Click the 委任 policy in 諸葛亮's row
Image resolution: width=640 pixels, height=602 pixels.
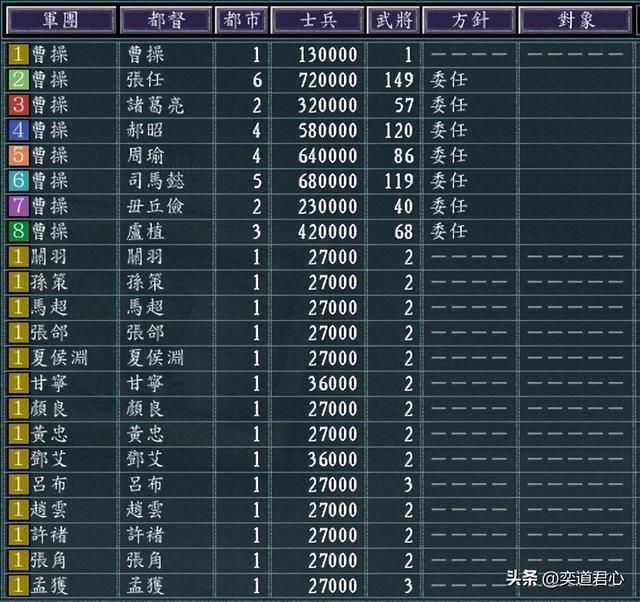pyautogui.click(x=448, y=105)
